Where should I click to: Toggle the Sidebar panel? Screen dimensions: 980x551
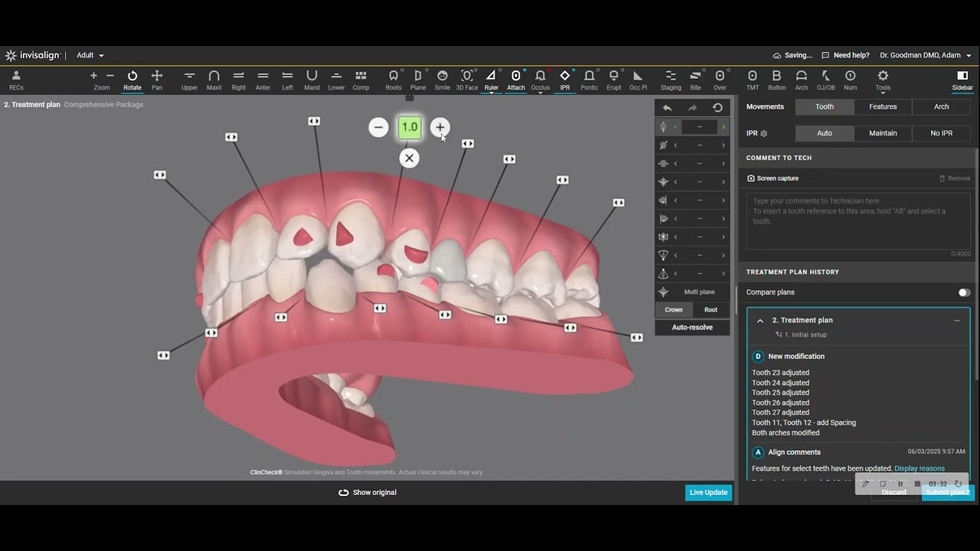coord(962,80)
